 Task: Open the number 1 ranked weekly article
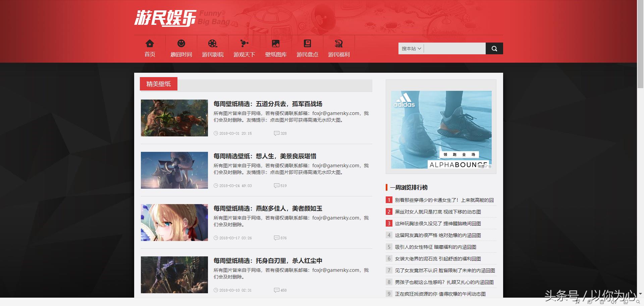pos(444,200)
